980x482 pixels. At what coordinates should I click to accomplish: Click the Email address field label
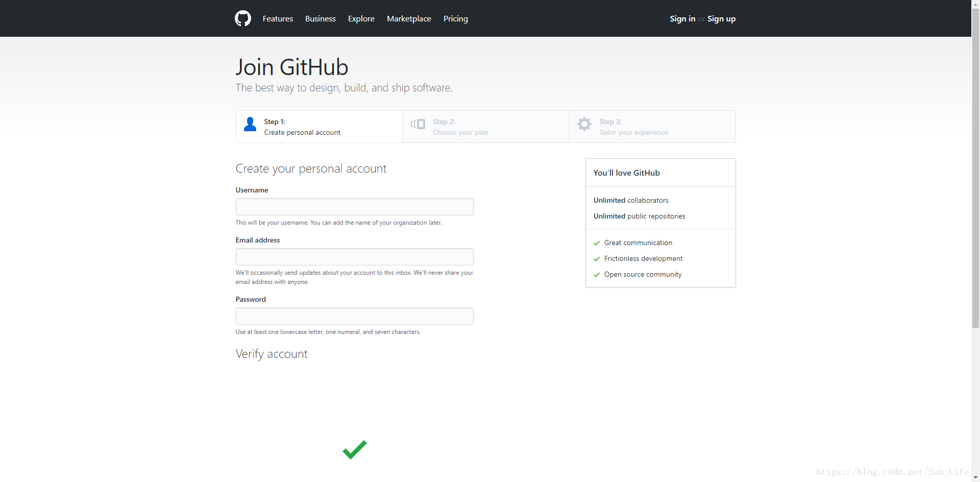258,240
